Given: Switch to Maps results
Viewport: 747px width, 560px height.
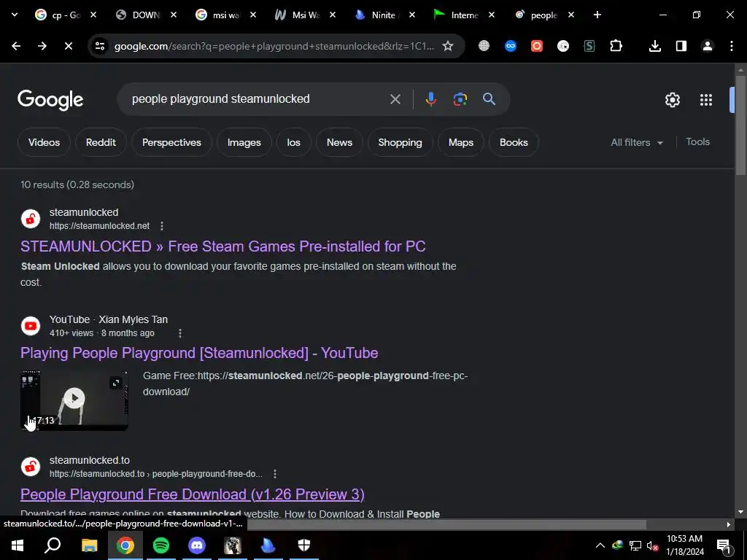Looking at the screenshot, I should tap(461, 142).
